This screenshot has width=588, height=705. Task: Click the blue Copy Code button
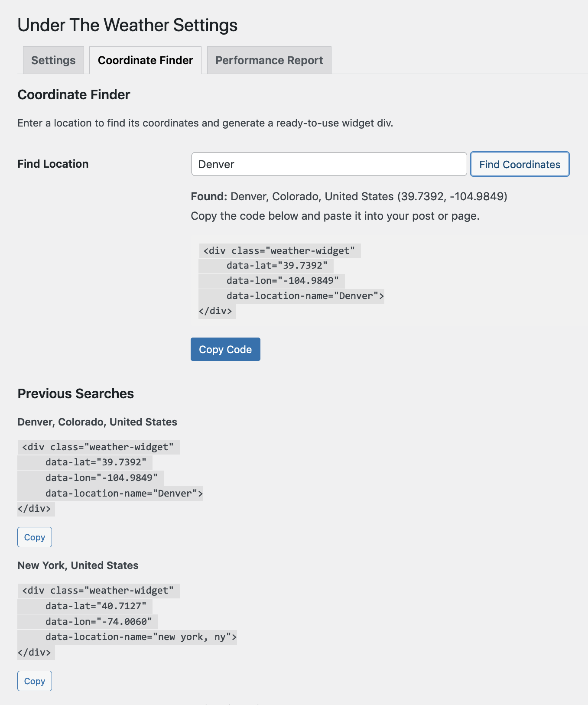tap(225, 349)
